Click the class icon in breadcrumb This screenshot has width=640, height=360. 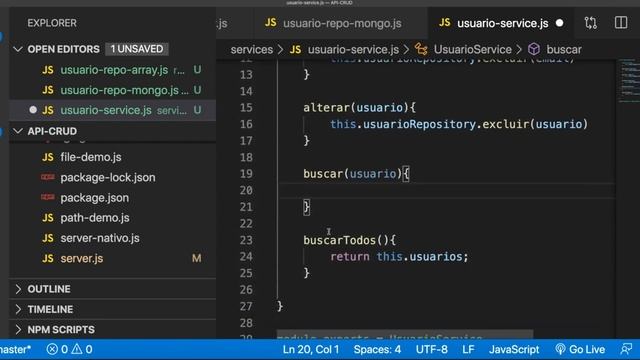coord(421,49)
